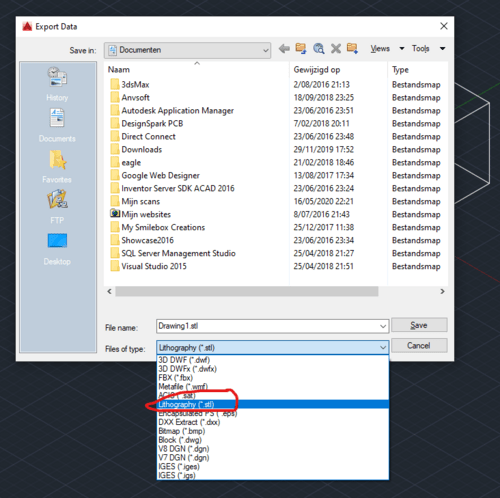Viewport: 500px width, 498px height.
Task: Choose V8 DGN (*.dgn) file type
Action: 273,449
